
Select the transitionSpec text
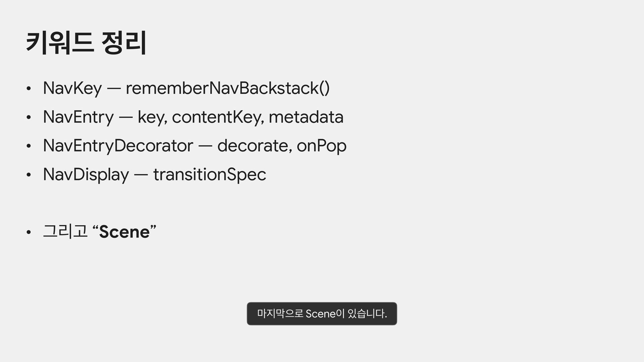(210, 175)
